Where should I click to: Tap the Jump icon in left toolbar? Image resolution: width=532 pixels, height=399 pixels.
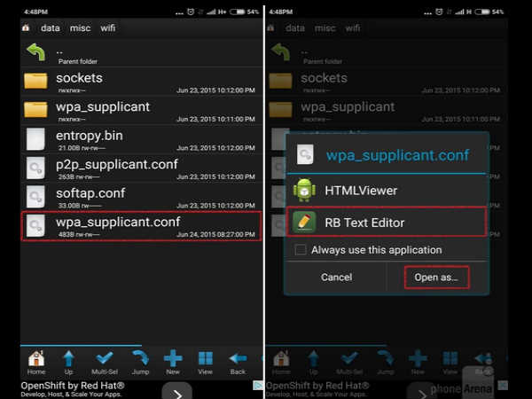tap(139, 361)
